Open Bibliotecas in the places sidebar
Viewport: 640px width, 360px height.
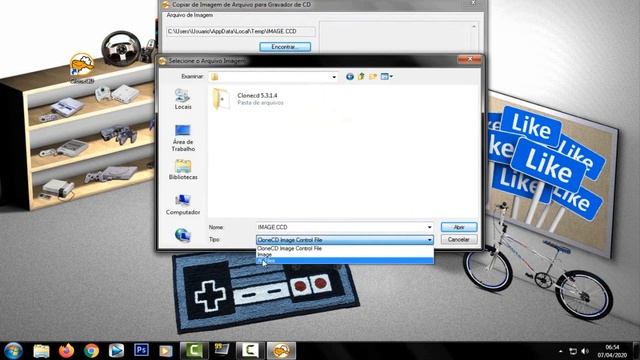[183, 170]
